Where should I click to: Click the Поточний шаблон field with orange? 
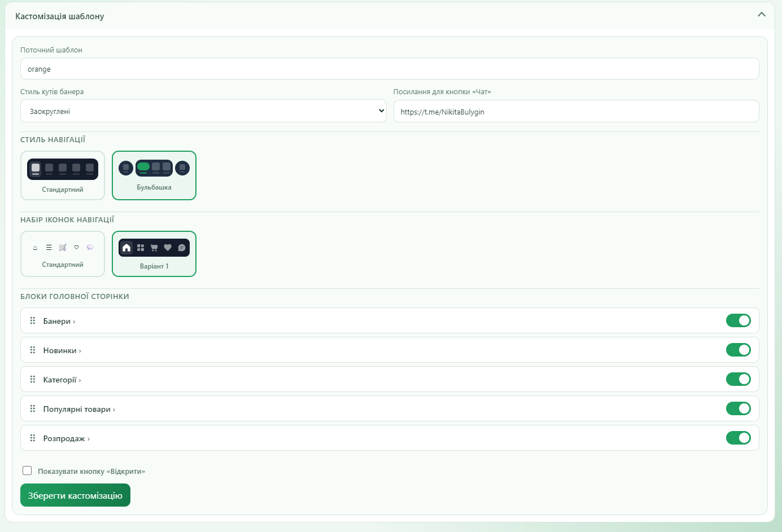tap(390, 69)
